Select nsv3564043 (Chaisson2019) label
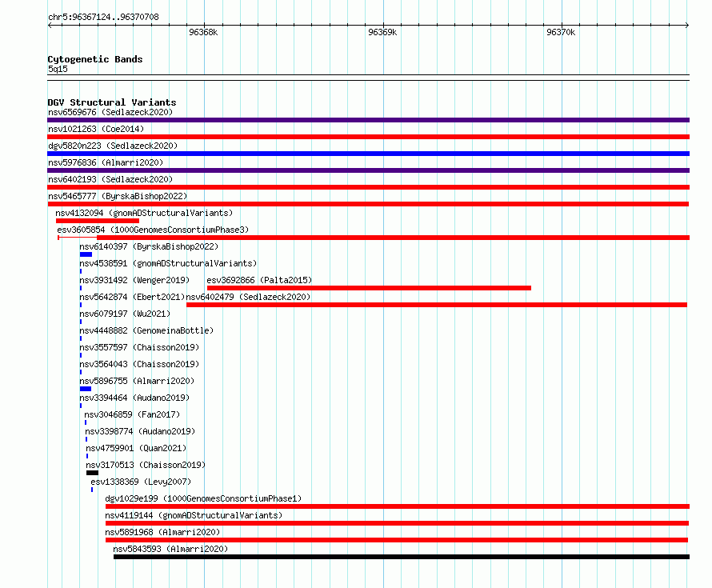Viewport: 712px width, 588px height. click(x=139, y=364)
